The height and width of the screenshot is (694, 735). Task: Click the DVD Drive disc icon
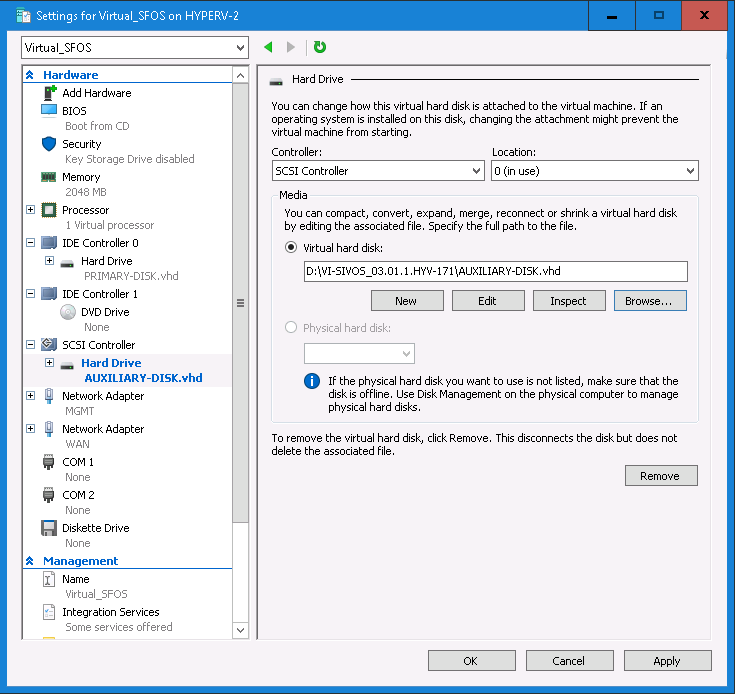tap(68, 312)
